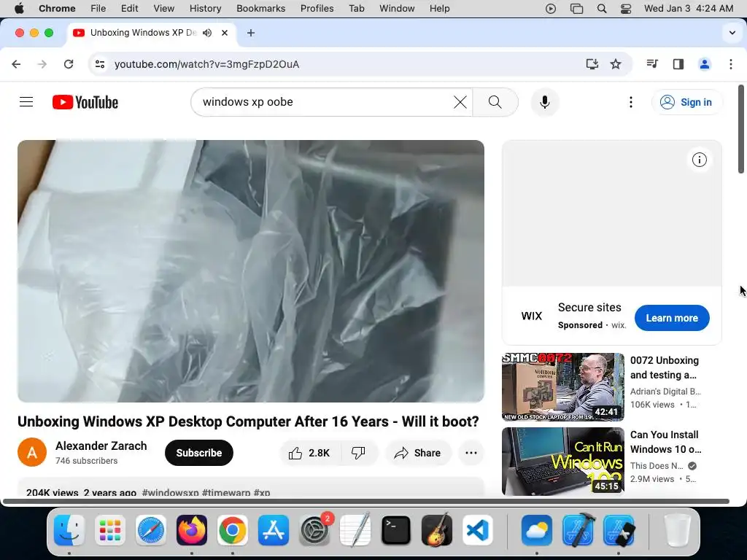
Task: Click the #windowsxp hashtag
Action: 170,492
